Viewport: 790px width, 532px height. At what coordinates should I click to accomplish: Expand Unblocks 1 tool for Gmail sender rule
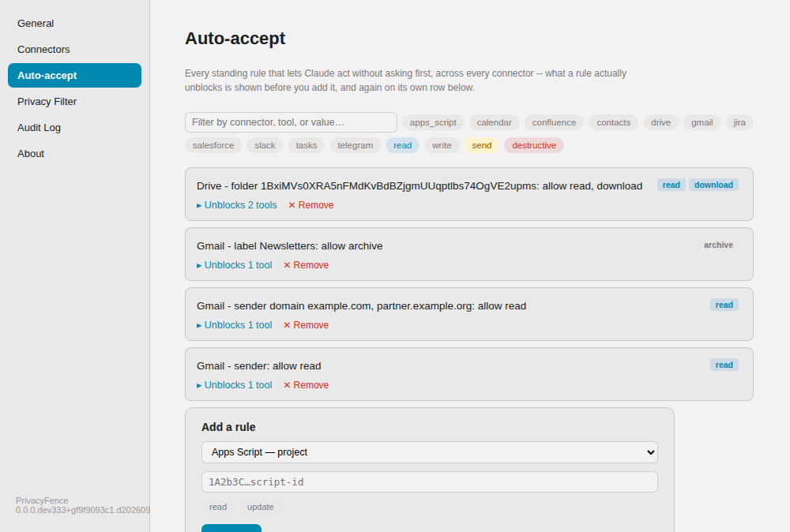[x=235, y=385]
